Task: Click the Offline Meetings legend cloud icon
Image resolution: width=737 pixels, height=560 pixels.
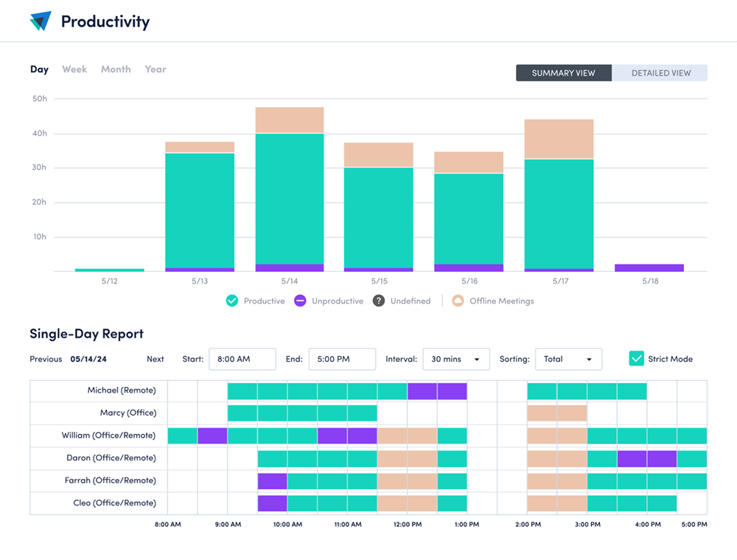Action: point(458,301)
